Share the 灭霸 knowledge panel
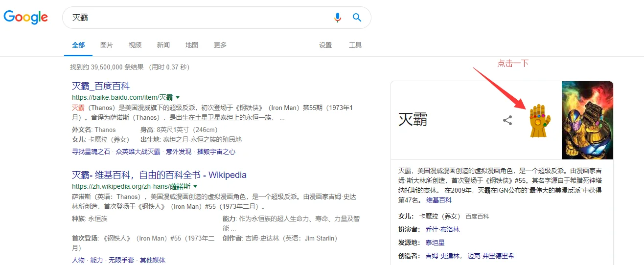This screenshot has height=265, width=644. click(507, 120)
